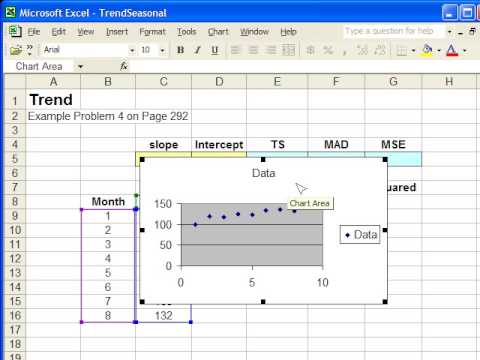This screenshot has height=360, width=480.
Task: Click the TS header cell
Action: tap(277, 145)
